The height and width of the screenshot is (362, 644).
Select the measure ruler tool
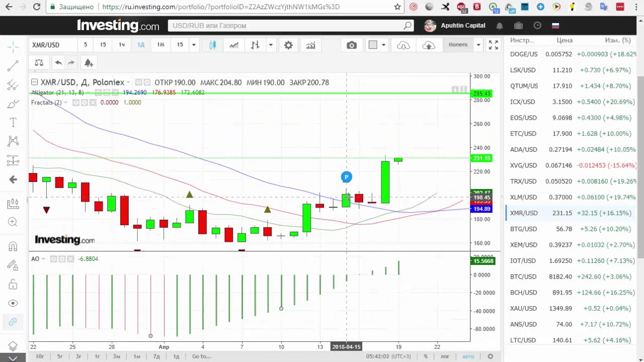(x=13, y=204)
